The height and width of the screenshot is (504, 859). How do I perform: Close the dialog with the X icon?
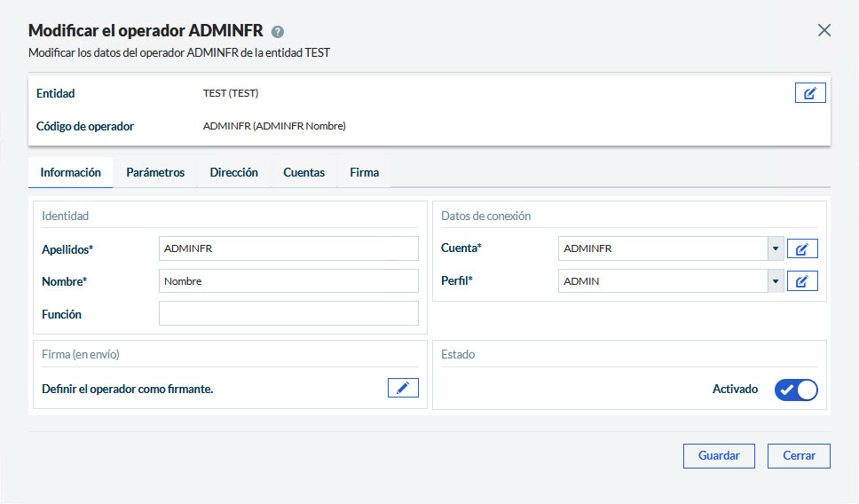824,30
